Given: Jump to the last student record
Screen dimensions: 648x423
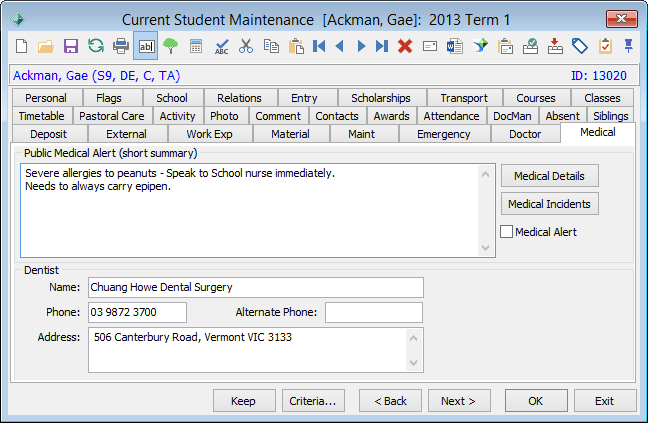Looking at the screenshot, I should (382, 46).
